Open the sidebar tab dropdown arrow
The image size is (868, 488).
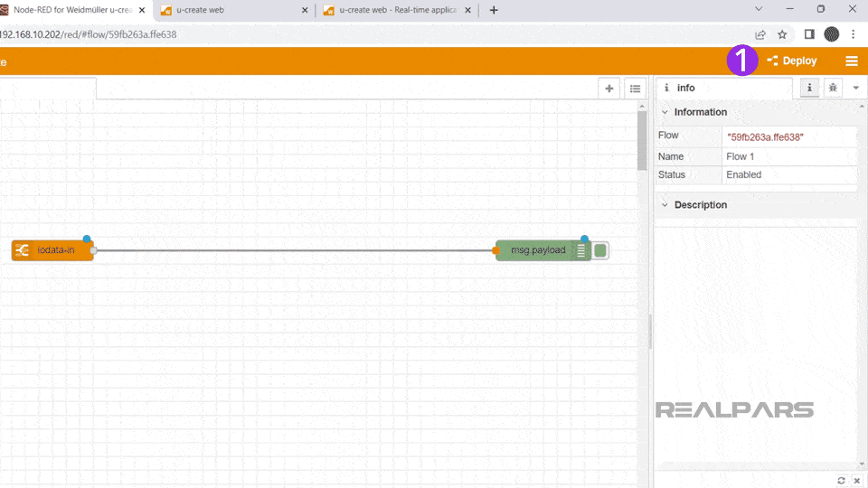(x=856, y=88)
